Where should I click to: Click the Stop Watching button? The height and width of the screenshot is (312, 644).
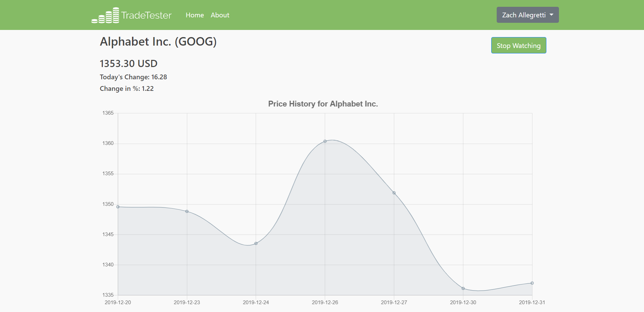pos(518,45)
